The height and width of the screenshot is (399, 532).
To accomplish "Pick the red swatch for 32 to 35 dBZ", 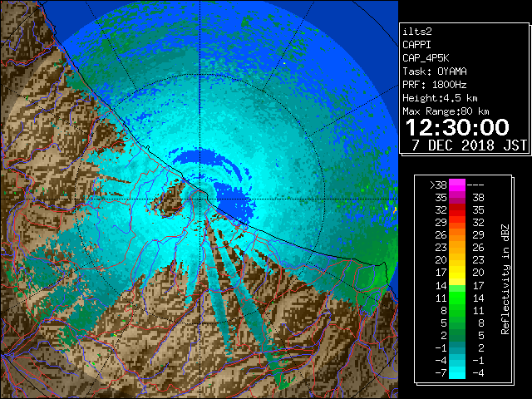I will pos(457,210).
